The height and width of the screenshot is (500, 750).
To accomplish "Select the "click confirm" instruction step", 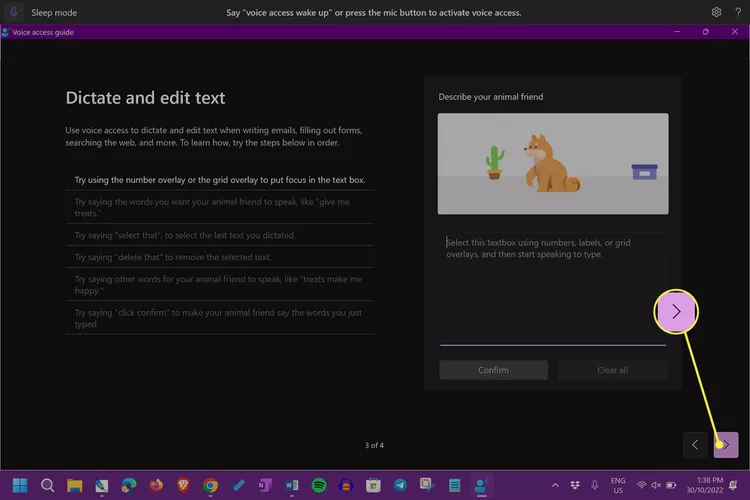I will click(x=220, y=318).
